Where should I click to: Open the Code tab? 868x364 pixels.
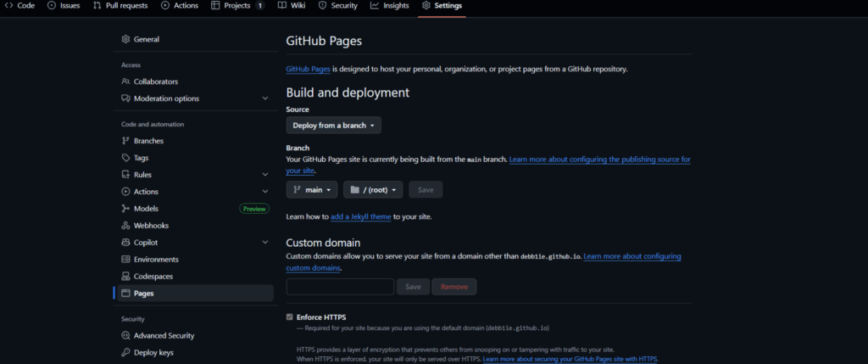(20, 6)
